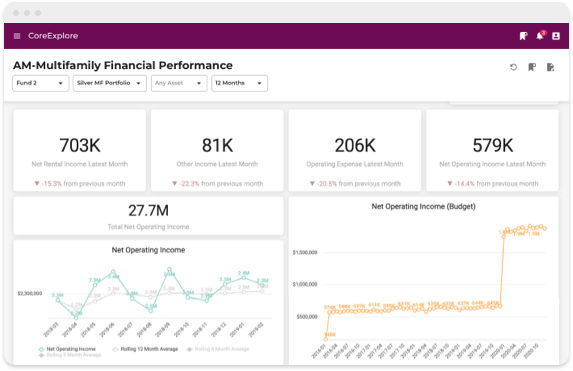Reset the dashboard with refresh icon
The height and width of the screenshot is (371, 573).
tap(513, 67)
